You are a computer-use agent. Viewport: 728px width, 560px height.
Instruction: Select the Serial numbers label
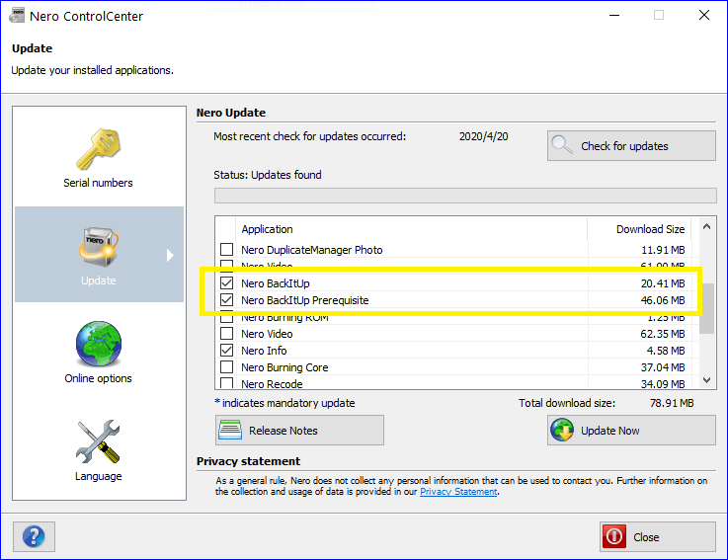point(98,183)
